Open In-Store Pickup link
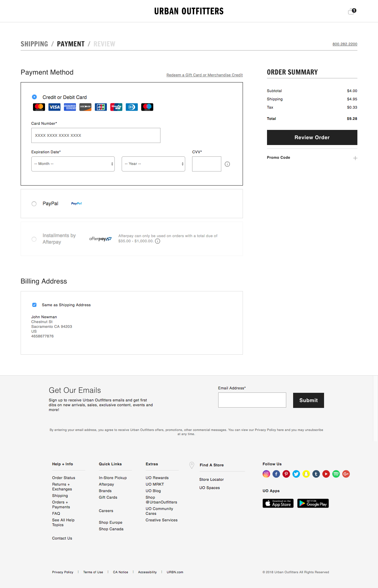The width and height of the screenshot is (378, 588). [113, 478]
